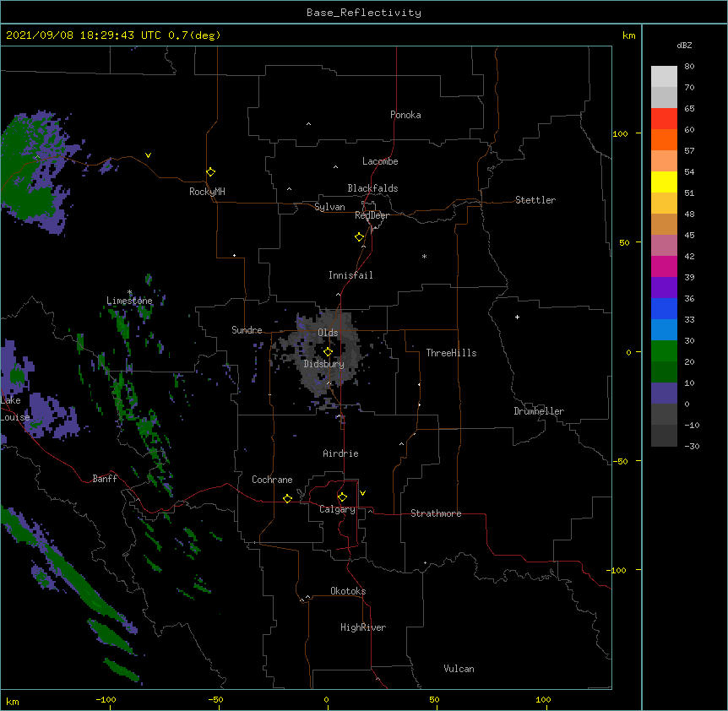Click the Sundre town label

(x=247, y=330)
